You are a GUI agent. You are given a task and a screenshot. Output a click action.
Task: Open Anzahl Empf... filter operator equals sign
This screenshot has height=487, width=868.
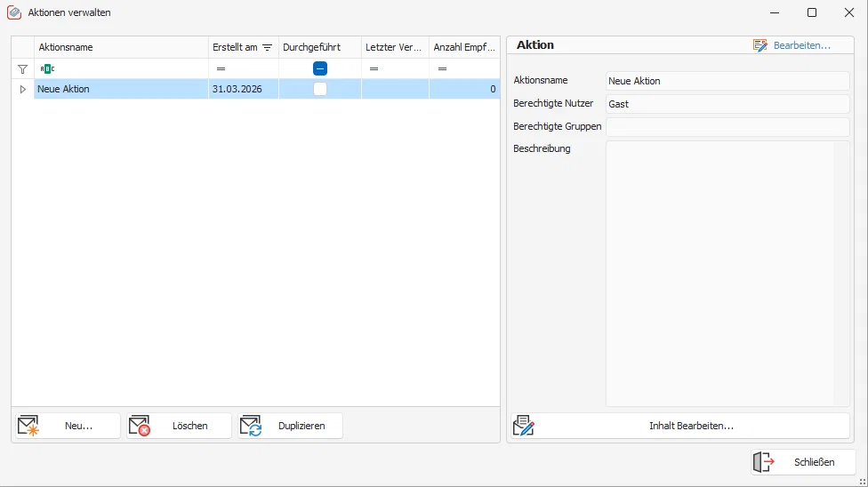pos(442,68)
